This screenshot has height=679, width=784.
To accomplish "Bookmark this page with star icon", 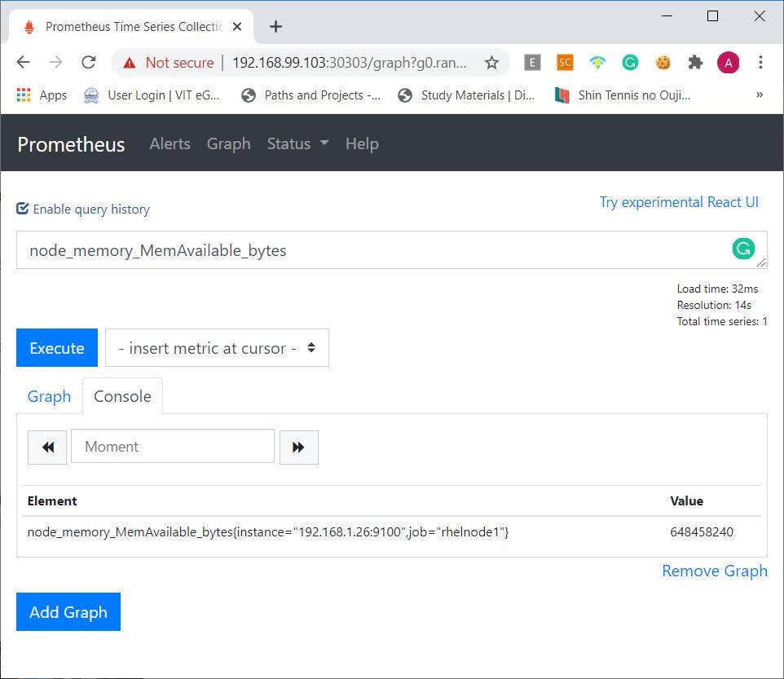I will coord(491,63).
